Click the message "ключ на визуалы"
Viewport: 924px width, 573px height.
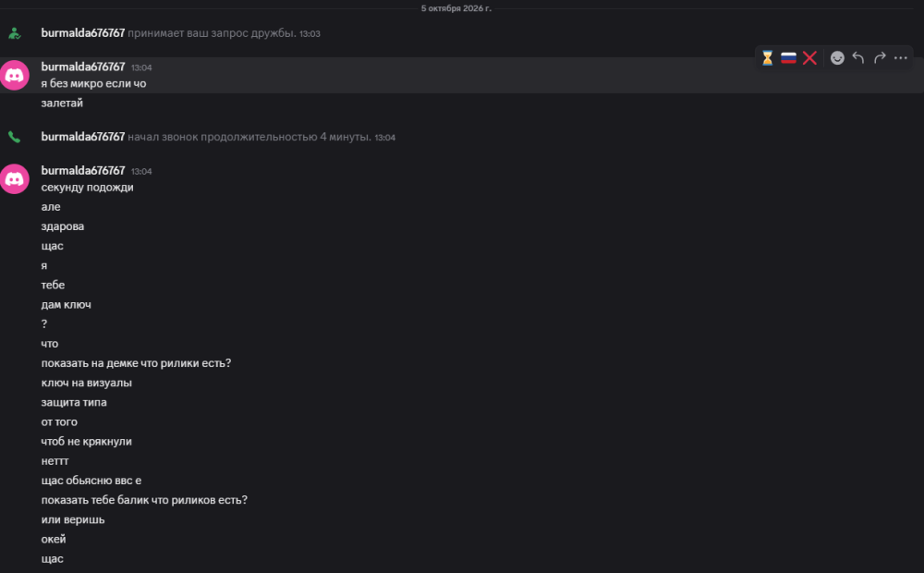pyautogui.click(x=87, y=383)
